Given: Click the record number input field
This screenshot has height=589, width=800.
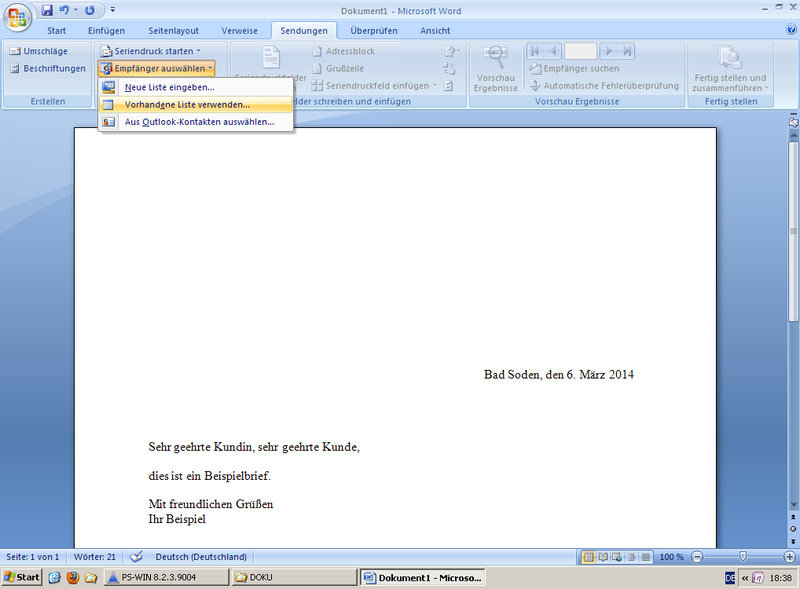Looking at the screenshot, I should click(581, 51).
